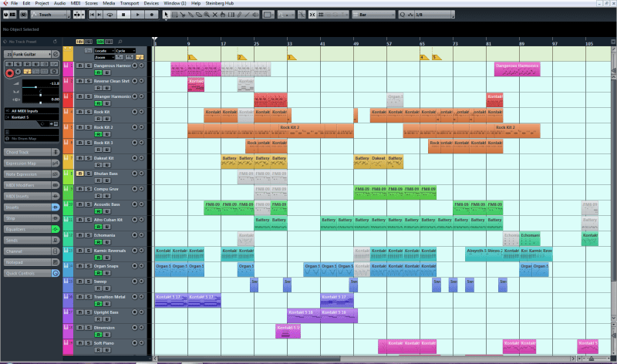The image size is (617, 364).
Task: Open the Devices menu
Action: [x=151, y=3]
